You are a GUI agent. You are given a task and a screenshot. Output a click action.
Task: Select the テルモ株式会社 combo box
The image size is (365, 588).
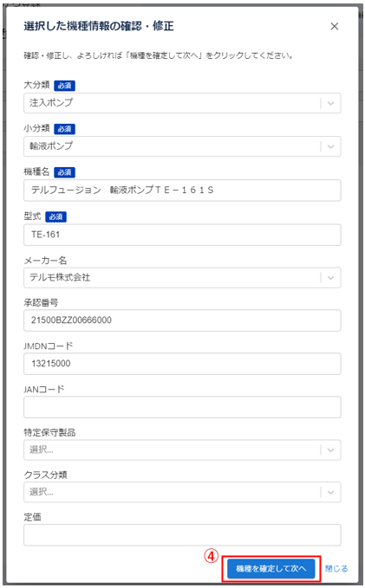coord(182,278)
